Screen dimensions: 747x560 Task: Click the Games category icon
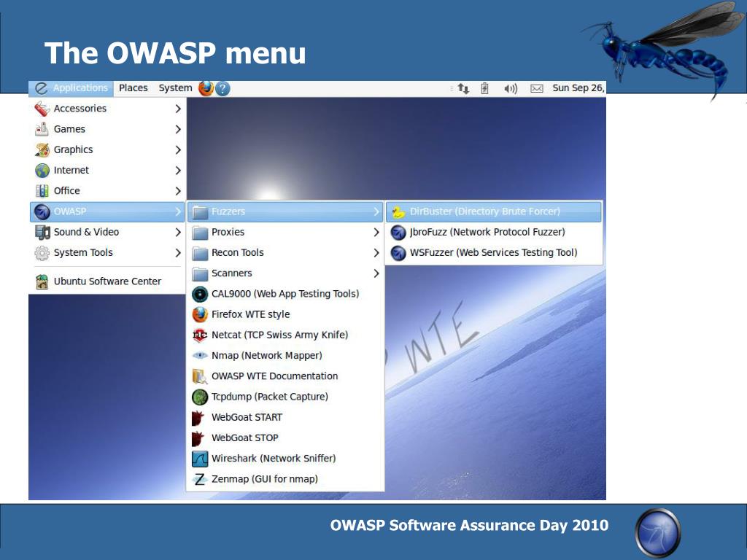42,129
